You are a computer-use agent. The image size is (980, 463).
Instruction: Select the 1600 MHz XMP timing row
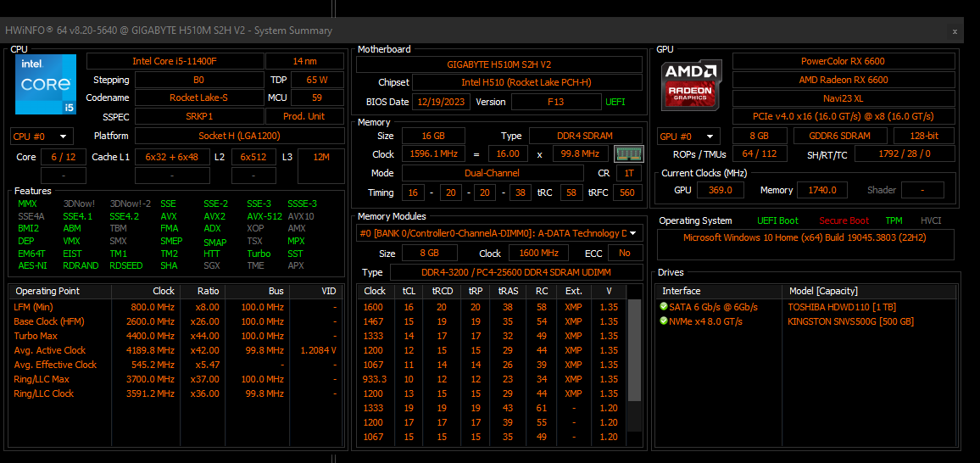(x=492, y=307)
